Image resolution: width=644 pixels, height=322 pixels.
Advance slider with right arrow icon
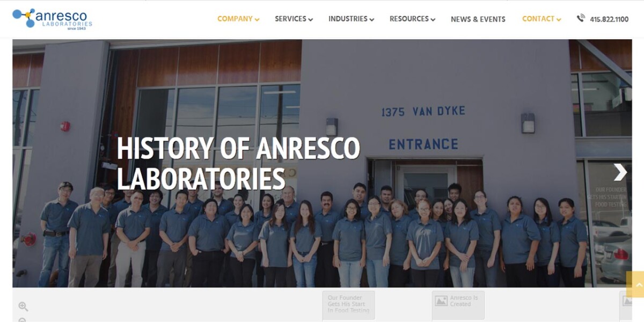620,172
